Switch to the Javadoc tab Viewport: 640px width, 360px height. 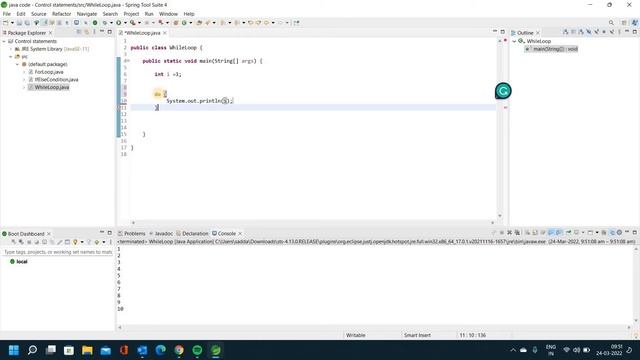pos(161,233)
